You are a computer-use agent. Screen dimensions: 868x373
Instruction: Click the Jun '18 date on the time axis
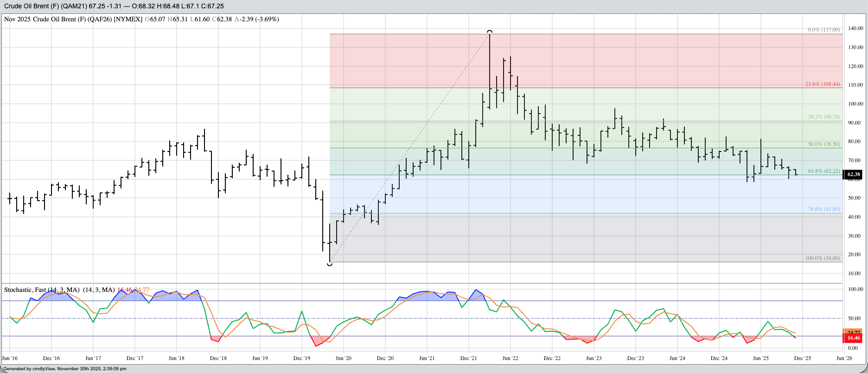point(176,358)
